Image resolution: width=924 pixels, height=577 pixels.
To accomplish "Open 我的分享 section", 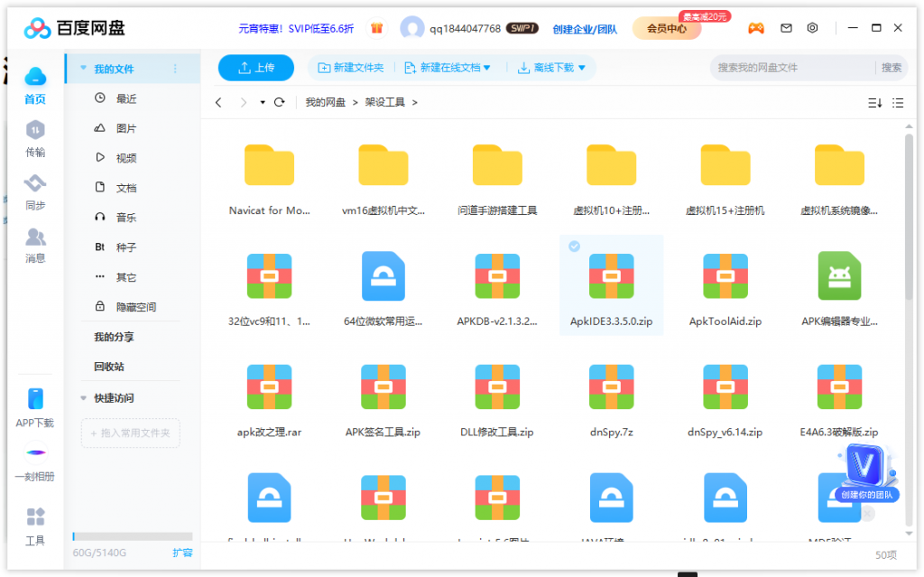I will tap(114, 337).
